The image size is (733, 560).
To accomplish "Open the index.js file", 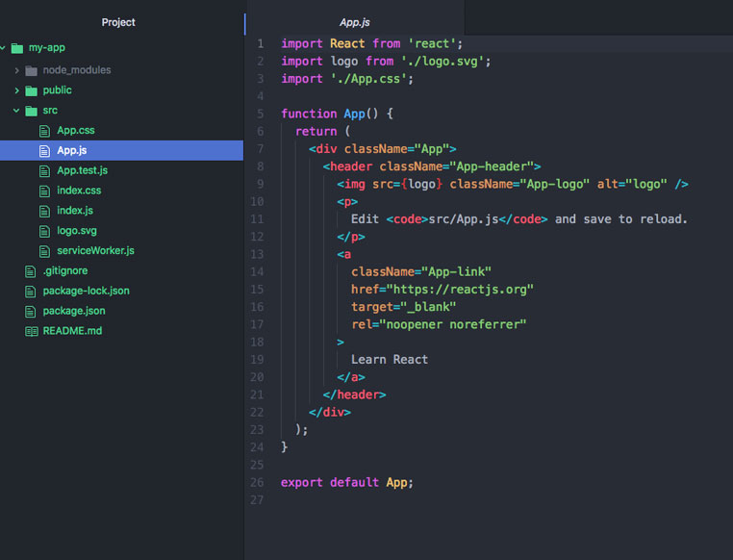I will coord(75,211).
